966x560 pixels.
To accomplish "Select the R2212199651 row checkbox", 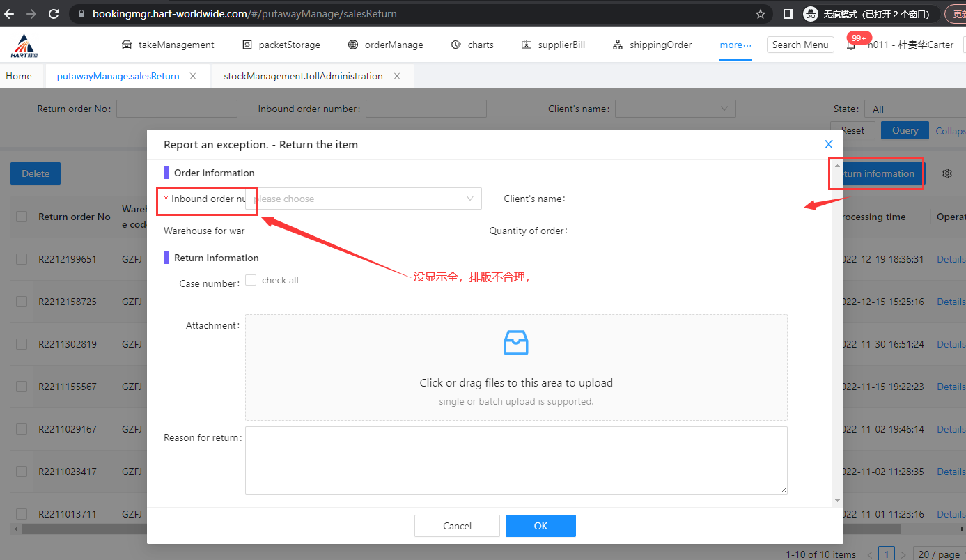I will (22, 259).
